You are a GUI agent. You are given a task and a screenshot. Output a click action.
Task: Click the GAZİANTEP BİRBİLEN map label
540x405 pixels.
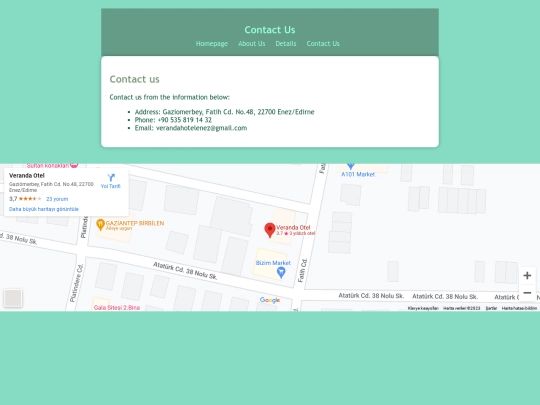(x=135, y=223)
